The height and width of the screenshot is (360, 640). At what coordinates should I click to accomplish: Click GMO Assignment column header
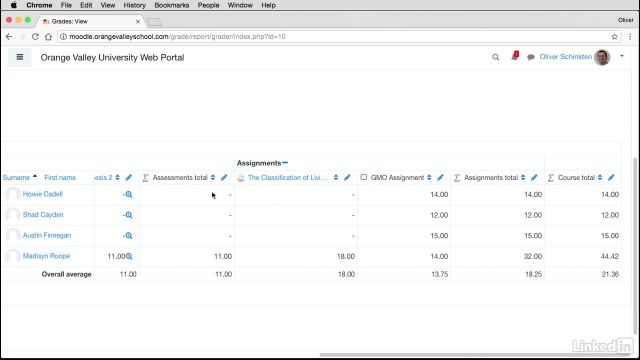tap(397, 178)
